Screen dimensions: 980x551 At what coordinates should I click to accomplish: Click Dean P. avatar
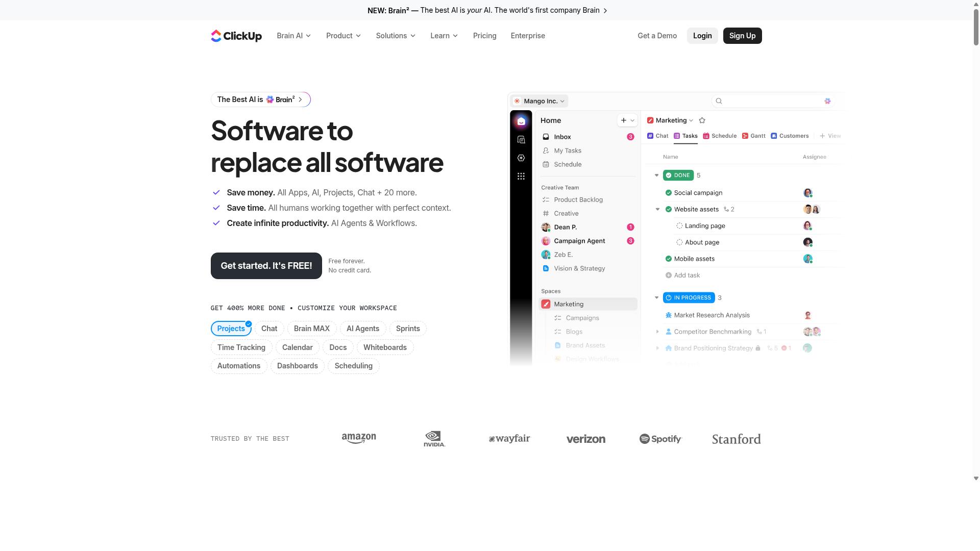tap(546, 227)
